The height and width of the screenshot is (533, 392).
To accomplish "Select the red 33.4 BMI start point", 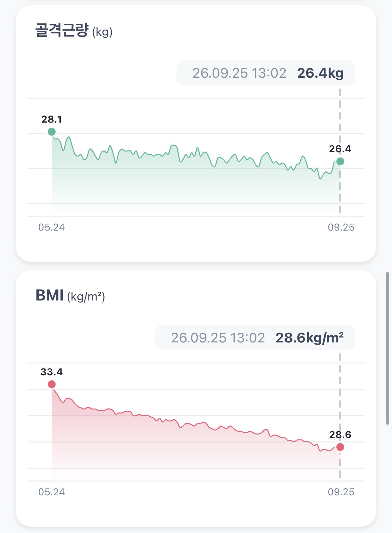I will click(x=52, y=384).
